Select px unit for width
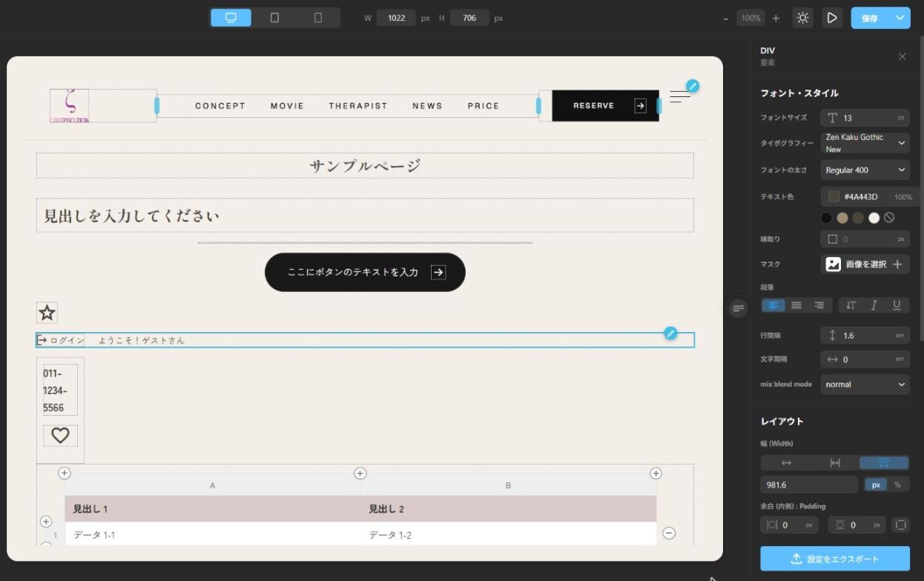 click(x=876, y=485)
